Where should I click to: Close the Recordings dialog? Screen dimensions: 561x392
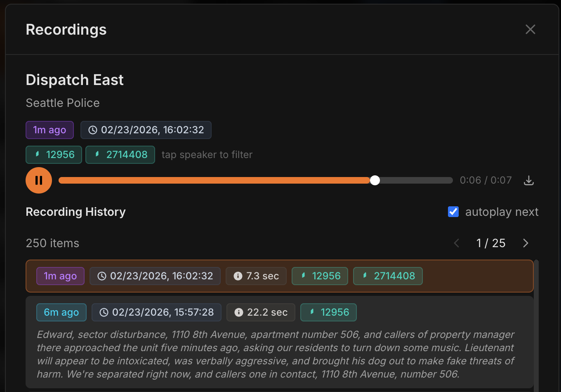530,29
